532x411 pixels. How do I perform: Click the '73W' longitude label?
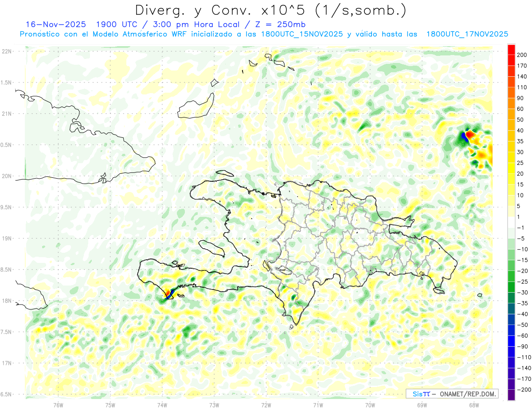pos(214,405)
